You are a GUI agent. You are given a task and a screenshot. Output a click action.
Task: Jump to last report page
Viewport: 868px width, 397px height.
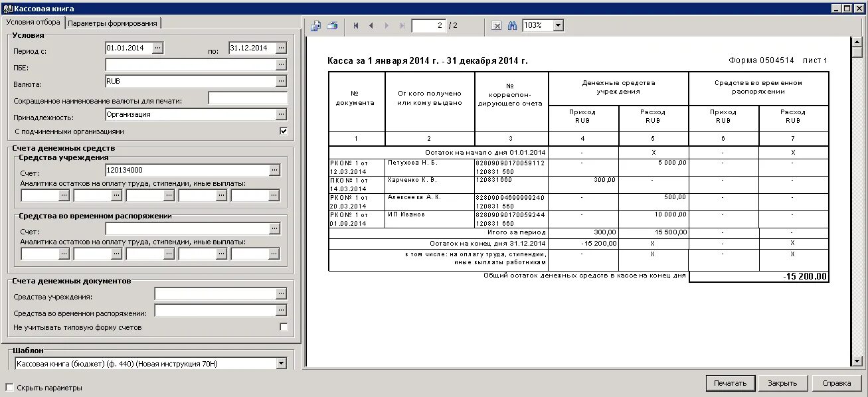(402, 25)
